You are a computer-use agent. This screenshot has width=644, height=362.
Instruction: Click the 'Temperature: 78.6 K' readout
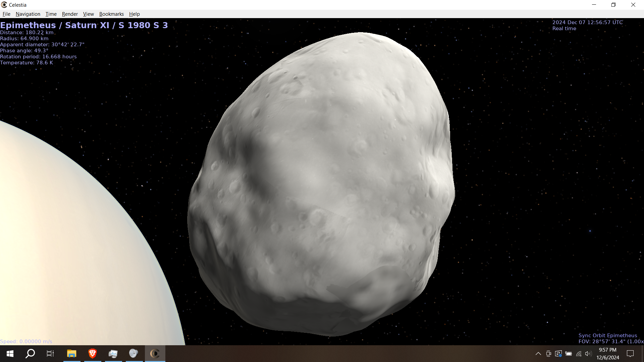click(26, 63)
